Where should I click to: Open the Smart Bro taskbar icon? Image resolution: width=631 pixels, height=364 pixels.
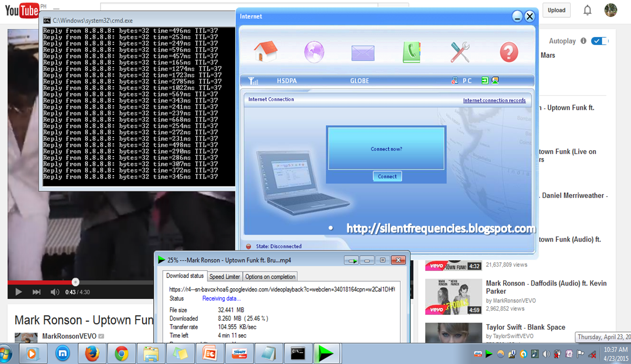[x=239, y=354]
